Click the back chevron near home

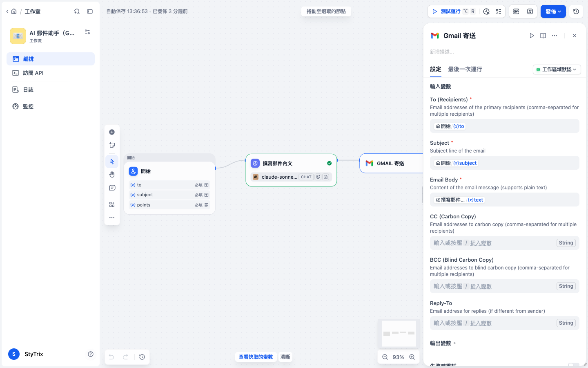click(7, 11)
